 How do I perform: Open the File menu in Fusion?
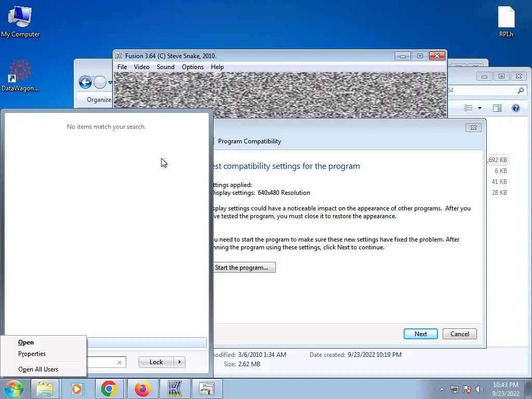(122, 67)
